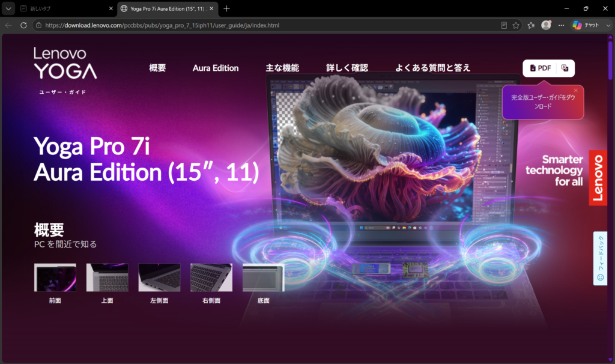Open the browser profile avatar
Viewport: 615px width, 364px height.
tap(546, 25)
